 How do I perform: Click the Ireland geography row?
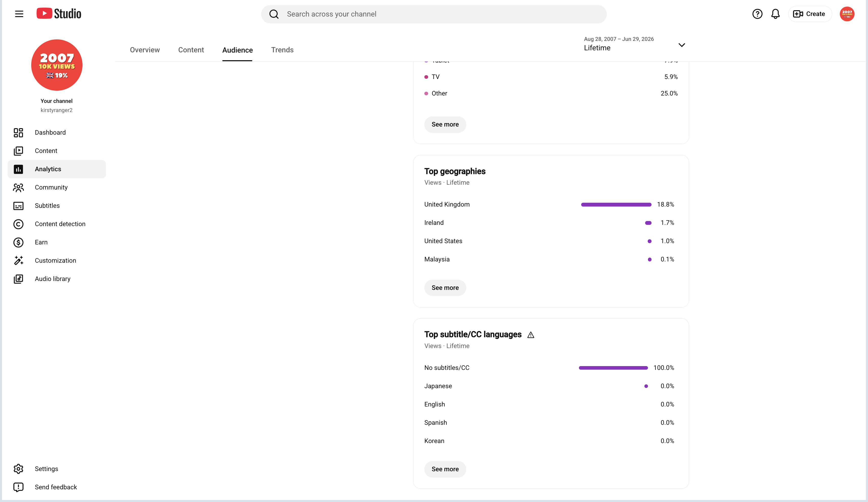(549, 223)
